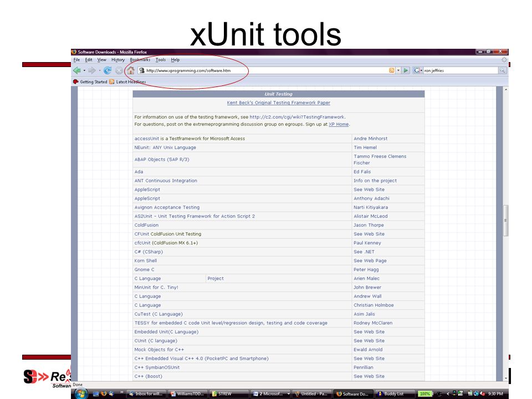Click the C# (CSharp) entry
Viewport: 532px width, 399px height.
149,252
